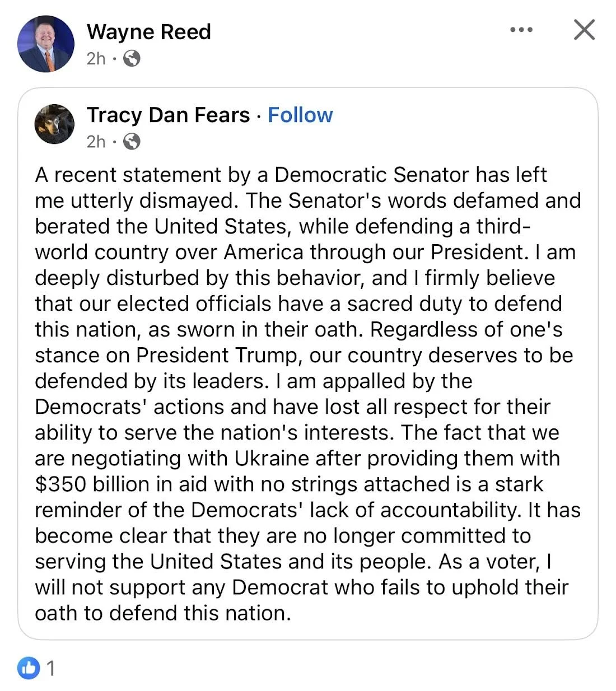Click the 2h timestamp under Wayne Reed

pos(96,58)
